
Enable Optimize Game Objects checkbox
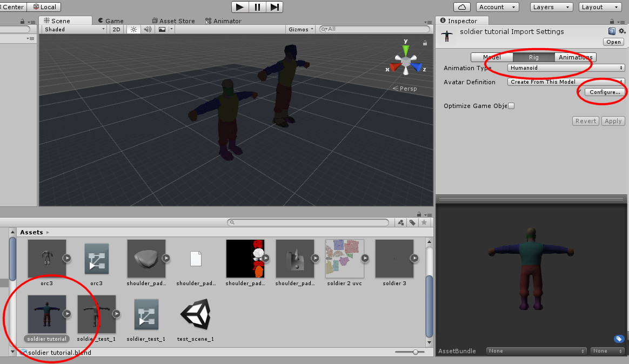511,106
